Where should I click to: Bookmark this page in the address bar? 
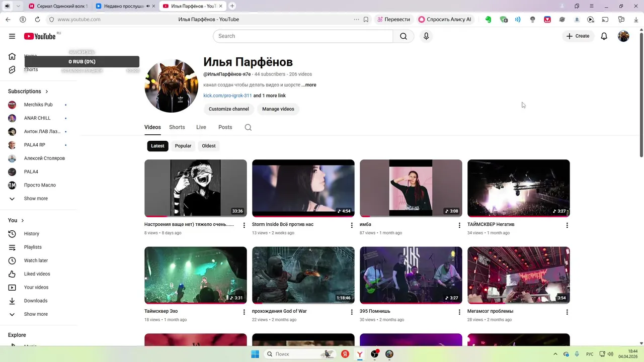click(366, 20)
